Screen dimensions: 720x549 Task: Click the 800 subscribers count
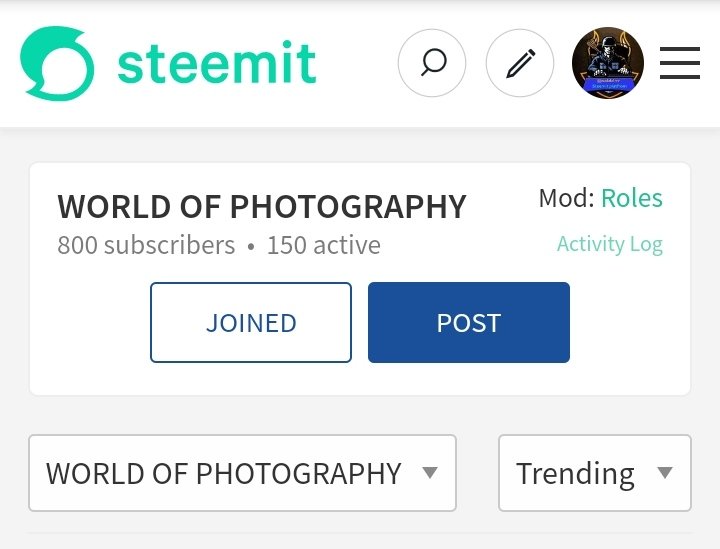[x=146, y=245]
